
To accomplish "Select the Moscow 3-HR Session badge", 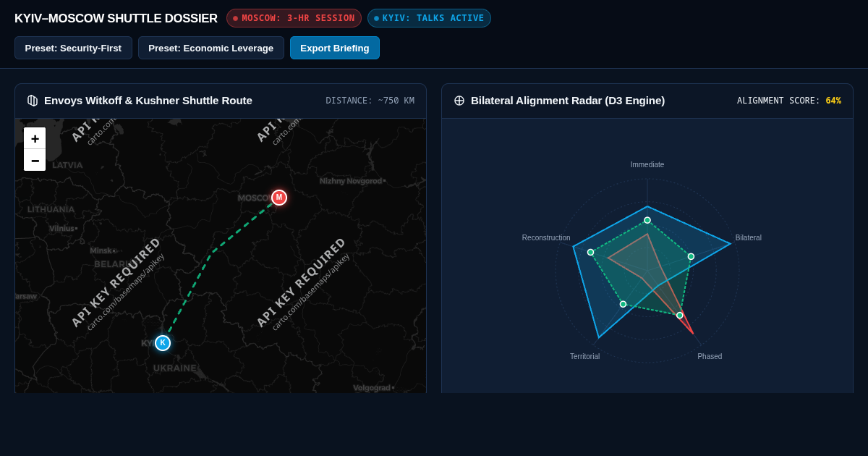I will click(x=294, y=18).
